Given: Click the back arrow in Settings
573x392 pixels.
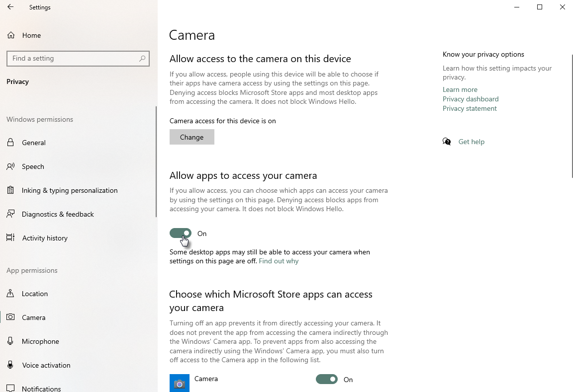Looking at the screenshot, I should [10, 7].
